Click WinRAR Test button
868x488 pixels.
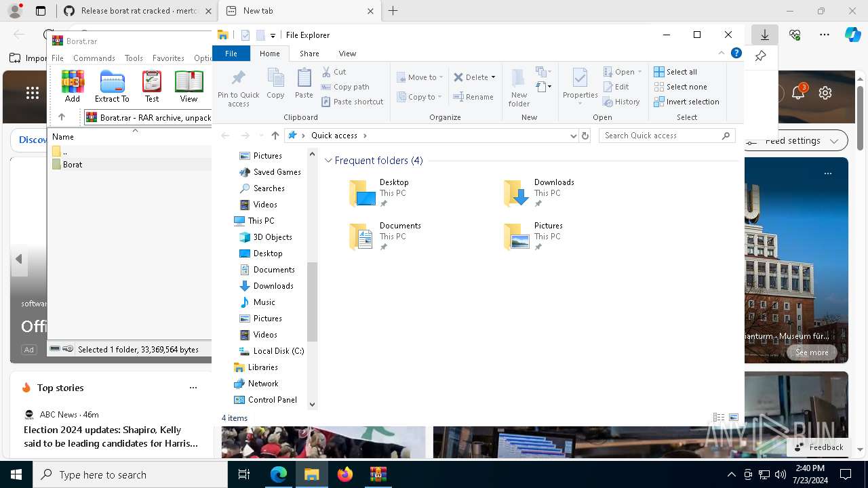152,86
